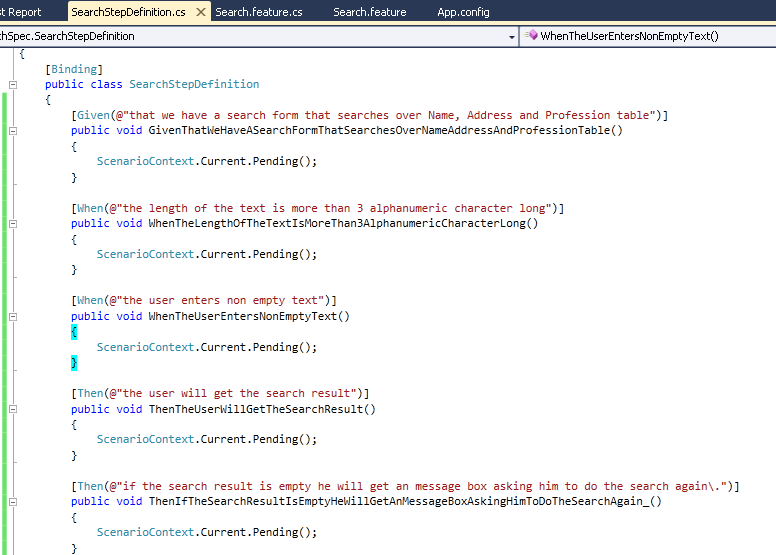
Task: Click the SearchStepDefinition class name
Action: [x=194, y=84]
